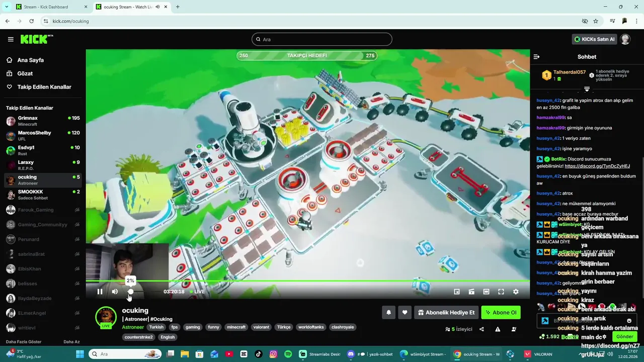The width and height of the screenshot is (644, 362).
Task: Mute the stream volume speaker icon
Action: (x=115, y=292)
